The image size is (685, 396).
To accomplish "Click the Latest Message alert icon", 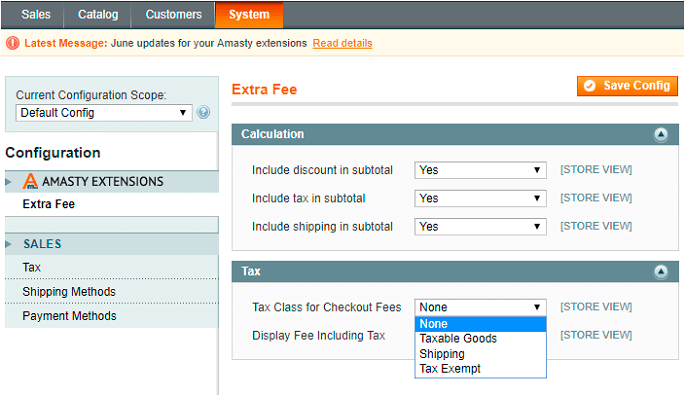I will (x=13, y=43).
